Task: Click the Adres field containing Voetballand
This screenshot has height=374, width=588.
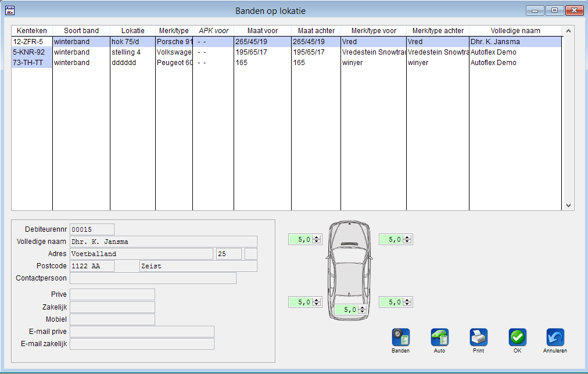Action: tap(141, 254)
